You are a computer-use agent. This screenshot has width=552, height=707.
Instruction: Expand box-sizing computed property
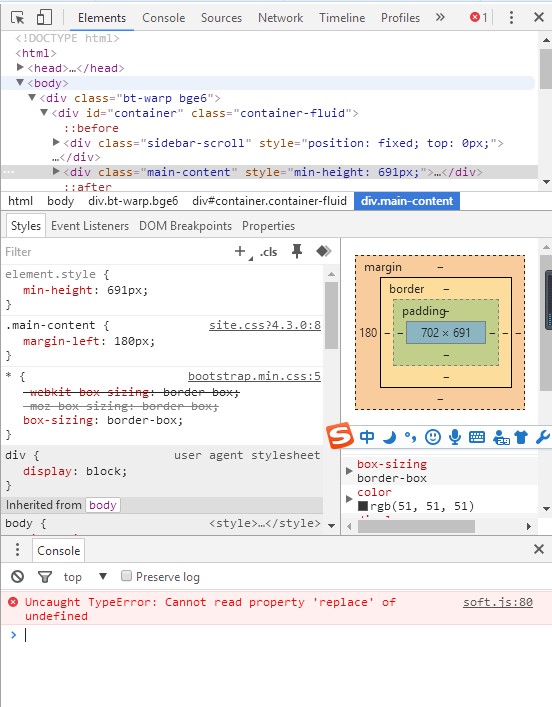coord(349,471)
